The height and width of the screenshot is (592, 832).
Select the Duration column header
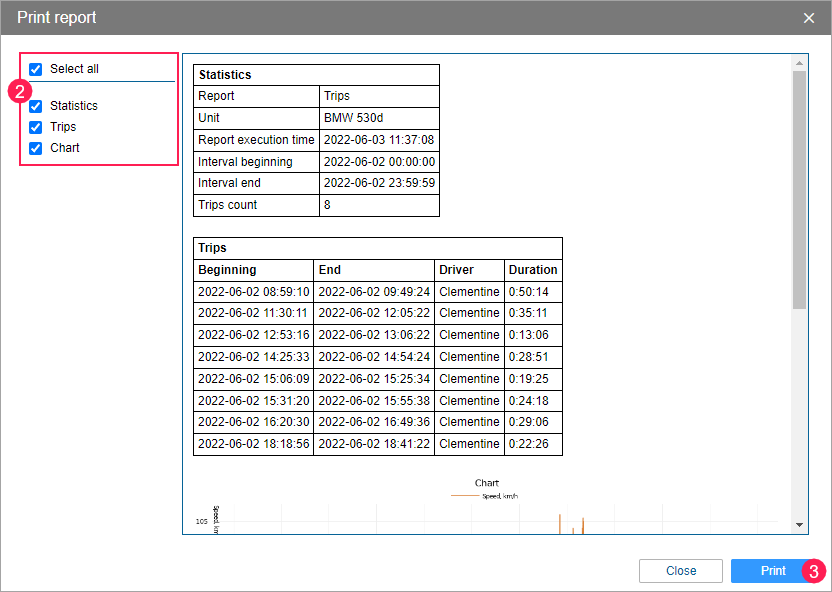click(532, 270)
